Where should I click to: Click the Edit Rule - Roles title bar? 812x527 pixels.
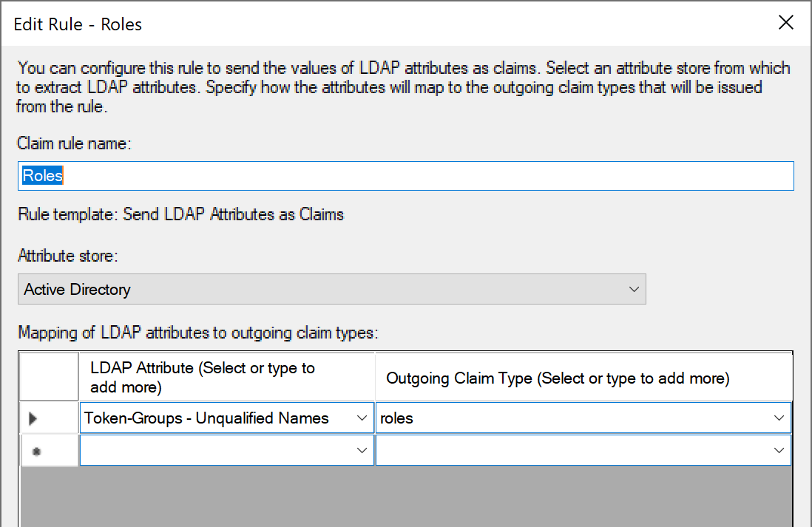click(x=370, y=24)
